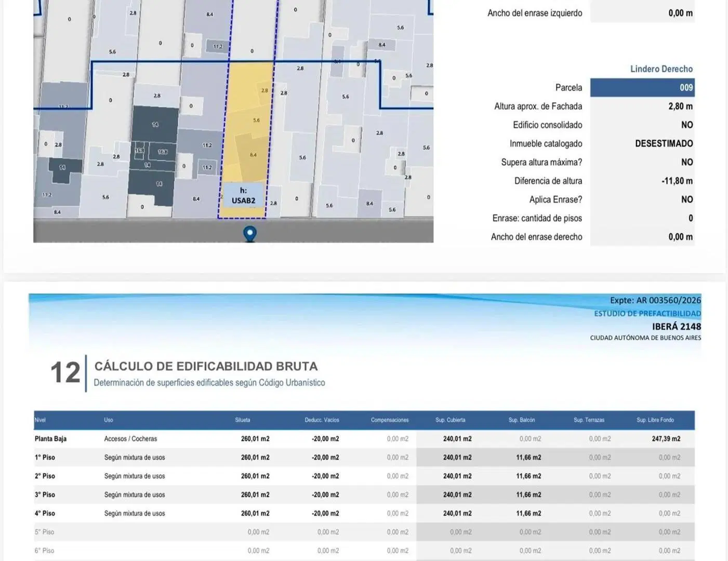Select '240,01 m2' Sup. Cubierta in Planta Baja row
728x561 pixels.
pos(457,439)
